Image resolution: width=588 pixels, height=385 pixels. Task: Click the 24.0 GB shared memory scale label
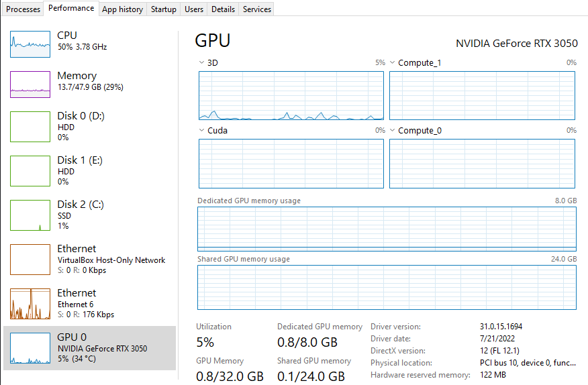point(564,259)
